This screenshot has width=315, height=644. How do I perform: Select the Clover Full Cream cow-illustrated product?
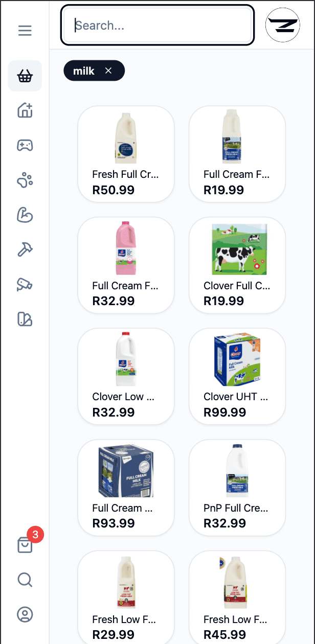pyautogui.click(x=237, y=265)
